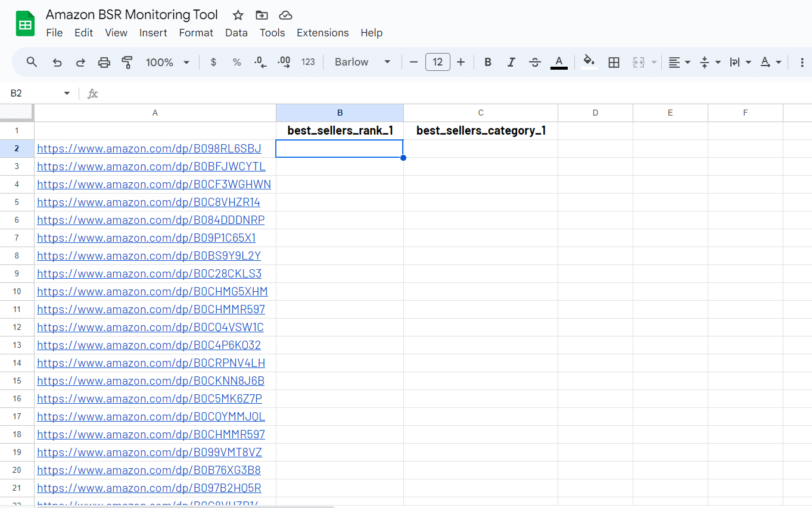Open the Data menu
812x508 pixels.
(x=236, y=33)
